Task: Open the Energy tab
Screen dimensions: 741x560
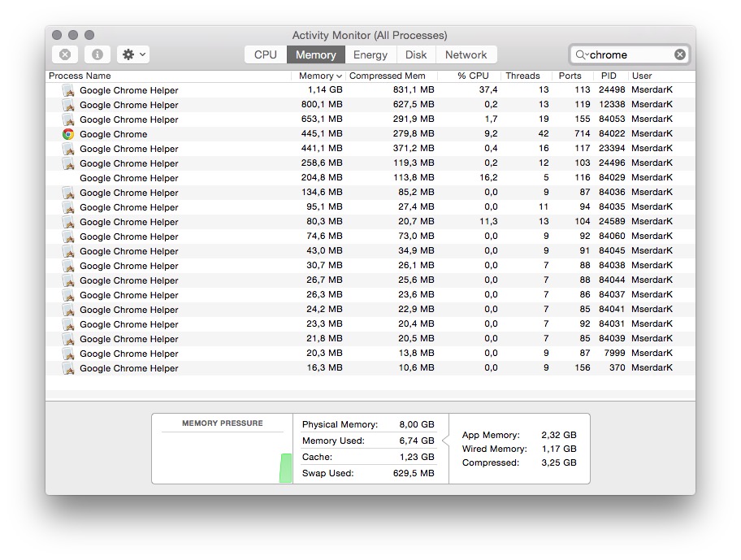Action: point(370,54)
